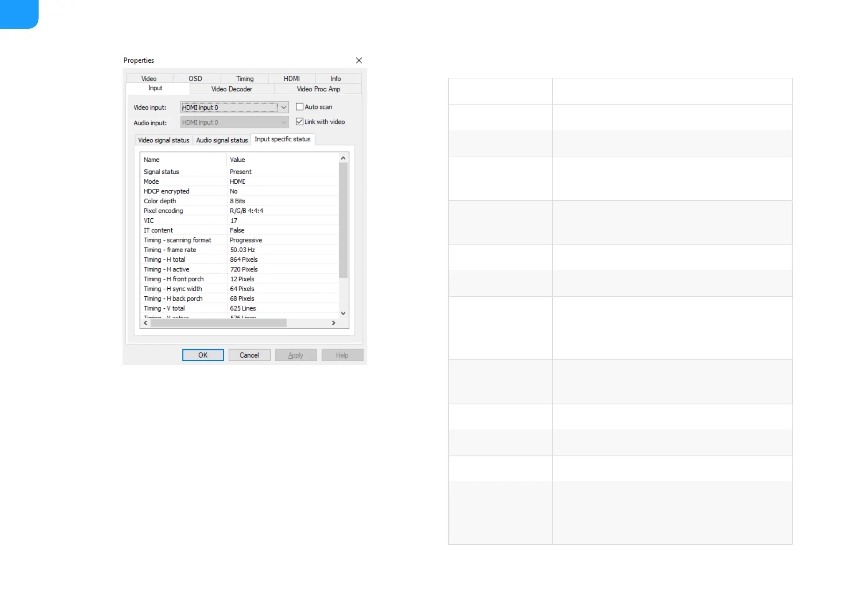Select the HDCP encrypted row
This screenshot has height=615, width=868.
[x=167, y=191]
